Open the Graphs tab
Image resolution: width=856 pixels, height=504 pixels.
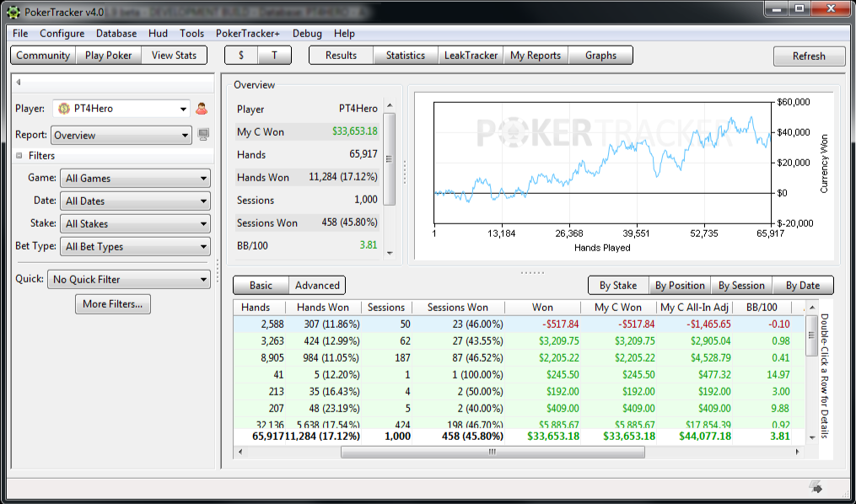600,55
